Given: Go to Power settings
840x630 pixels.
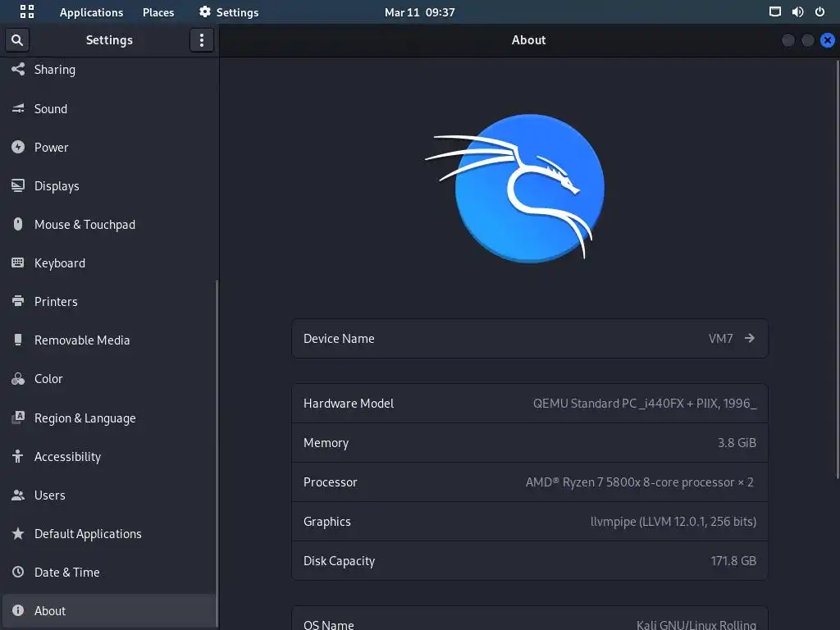Looking at the screenshot, I should point(109,148).
